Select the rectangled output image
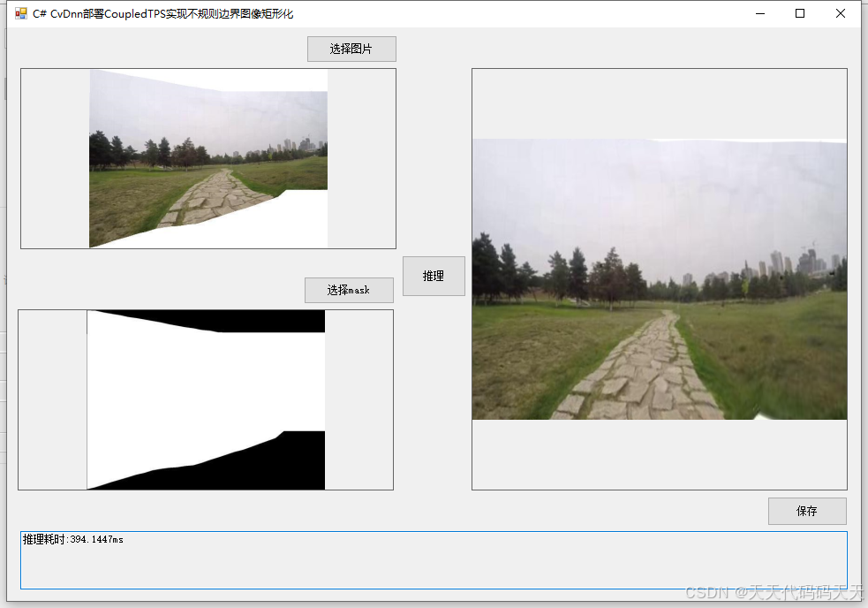This screenshot has height=608, width=868. [660, 279]
